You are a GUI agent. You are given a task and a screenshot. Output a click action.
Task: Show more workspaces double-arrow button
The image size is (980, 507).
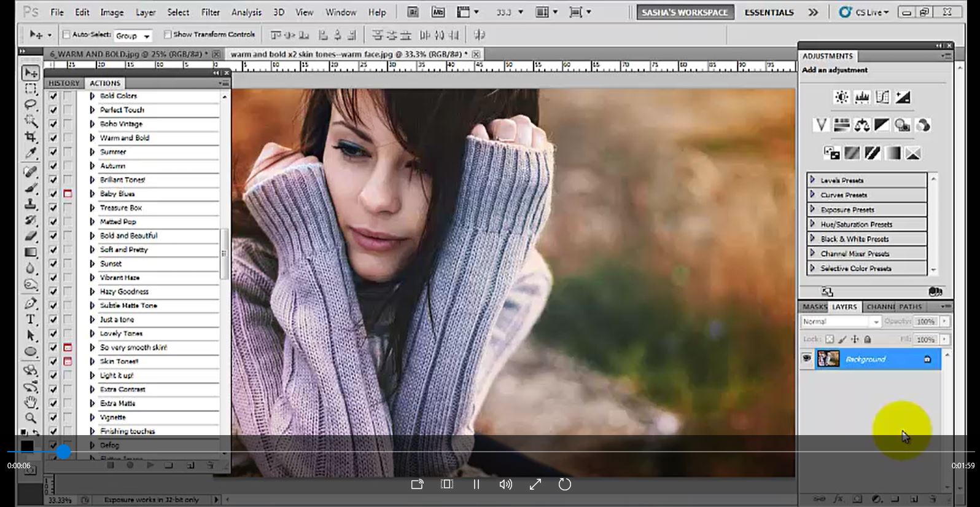coord(813,12)
